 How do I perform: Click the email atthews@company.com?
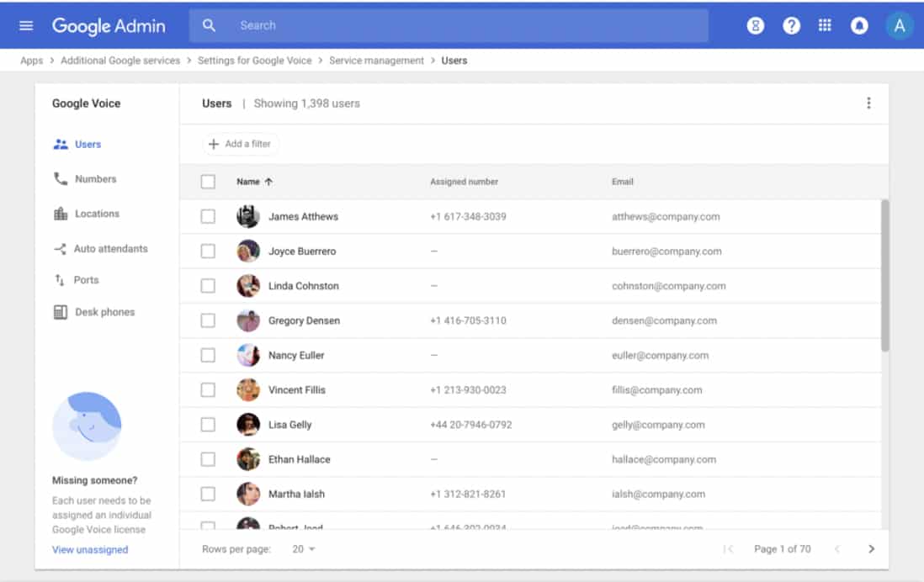(666, 216)
